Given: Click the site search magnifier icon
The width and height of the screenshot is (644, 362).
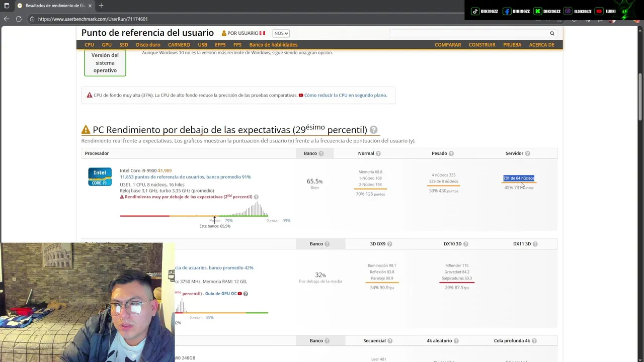Looking at the screenshot, I should point(552,34).
